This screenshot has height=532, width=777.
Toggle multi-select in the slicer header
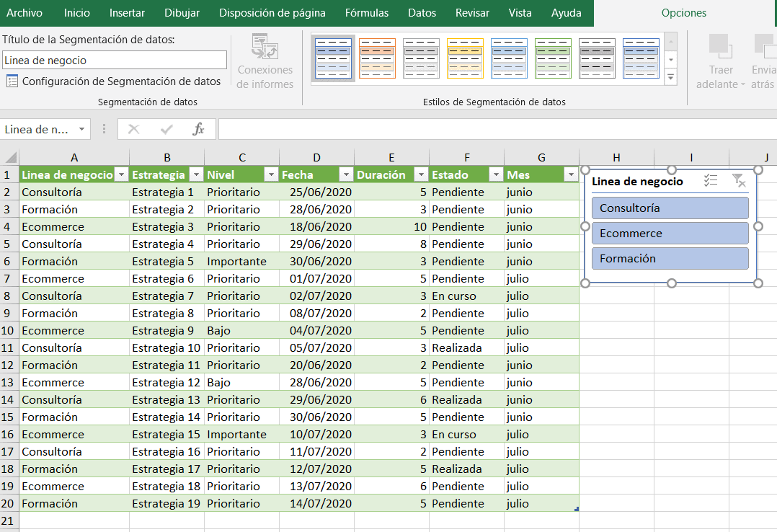pyautogui.click(x=711, y=180)
